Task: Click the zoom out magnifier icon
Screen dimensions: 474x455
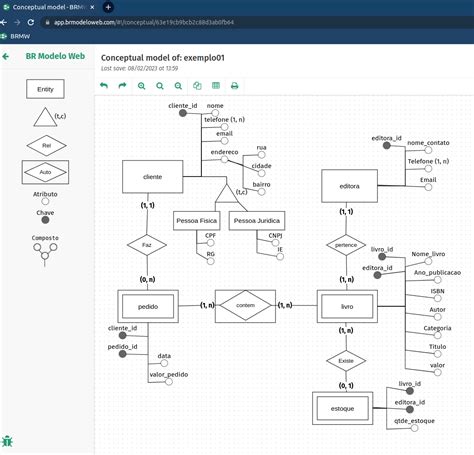Action: pyautogui.click(x=178, y=86)
